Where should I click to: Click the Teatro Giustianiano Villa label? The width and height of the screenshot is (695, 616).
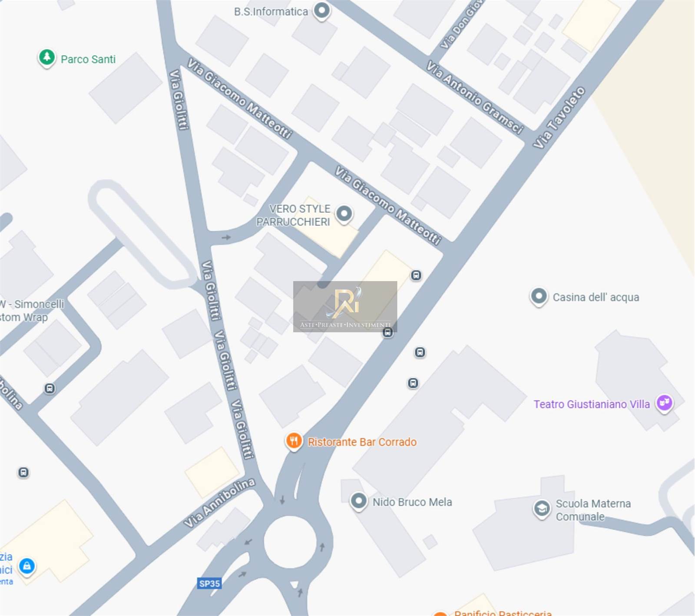tap(592, 404)
